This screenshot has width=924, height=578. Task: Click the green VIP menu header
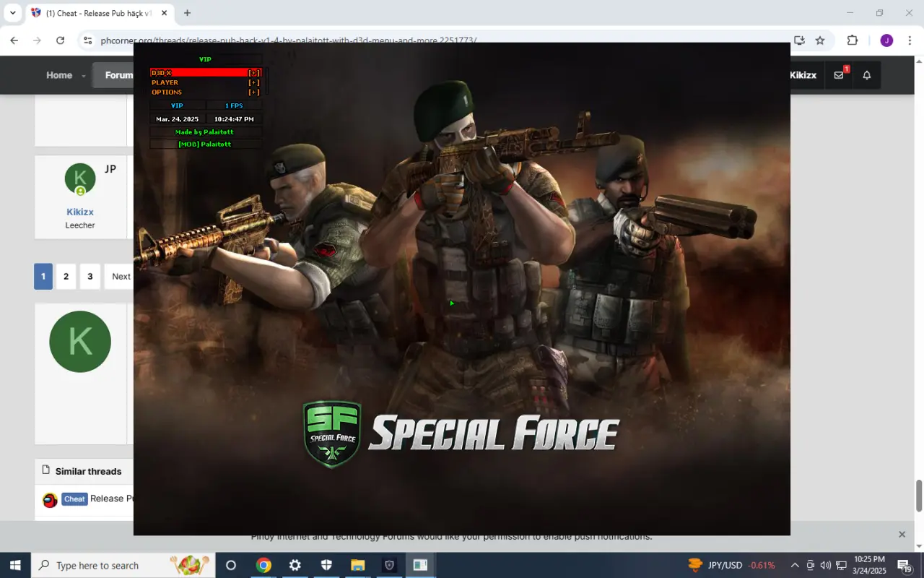[205, 59]
